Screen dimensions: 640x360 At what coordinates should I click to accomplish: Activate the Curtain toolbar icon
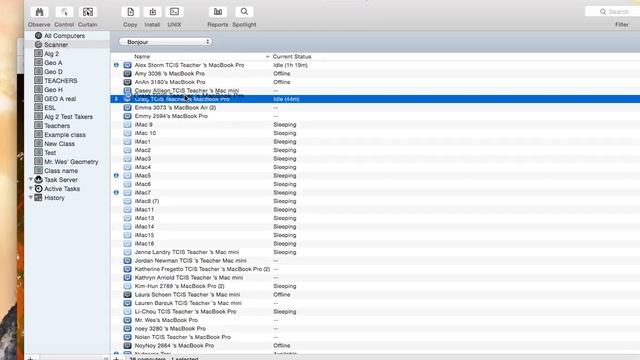tap(88, 12)
